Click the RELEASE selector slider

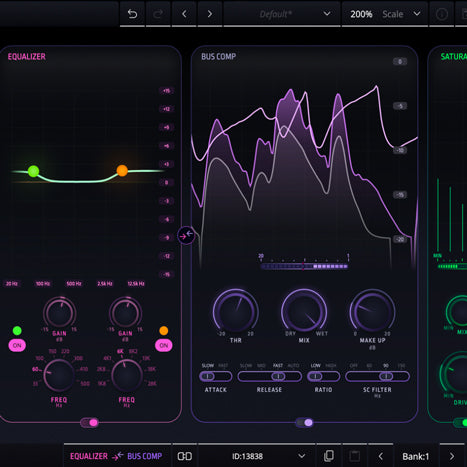(269, 376)
